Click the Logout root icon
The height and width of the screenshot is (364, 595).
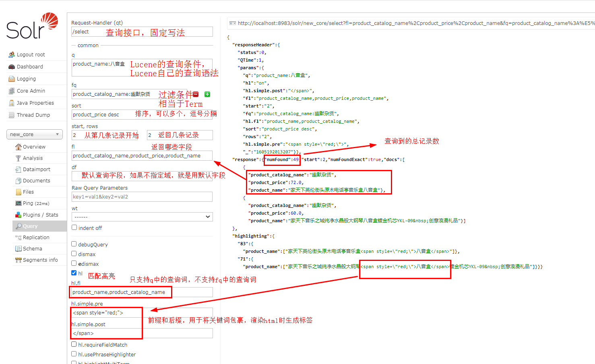(x=12, y=54)
